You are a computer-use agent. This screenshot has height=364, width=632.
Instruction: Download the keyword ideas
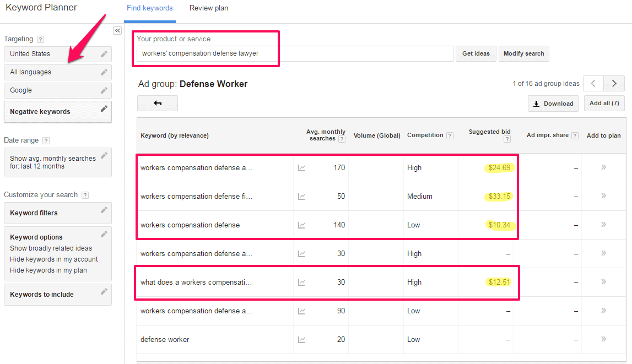[x=553, y=104]
